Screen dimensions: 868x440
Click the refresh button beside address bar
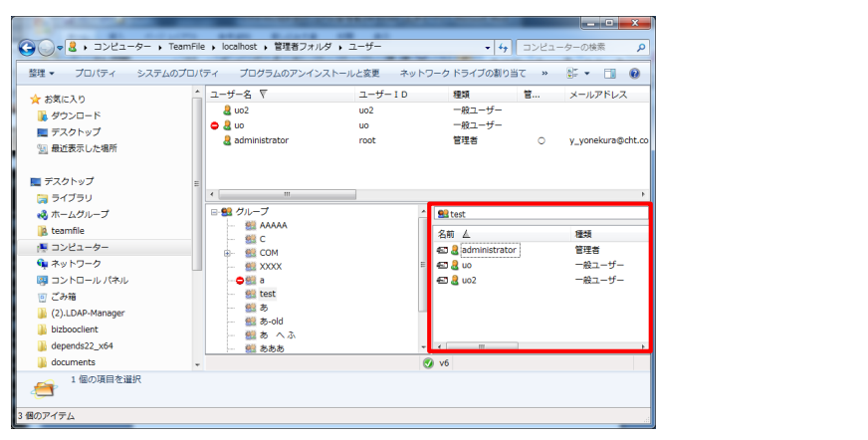(504, 47)
